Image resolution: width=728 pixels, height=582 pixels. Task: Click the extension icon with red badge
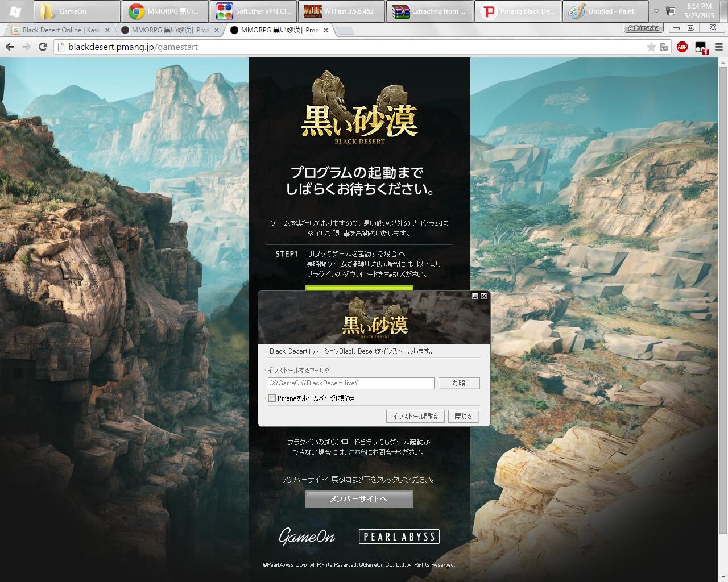701,48
